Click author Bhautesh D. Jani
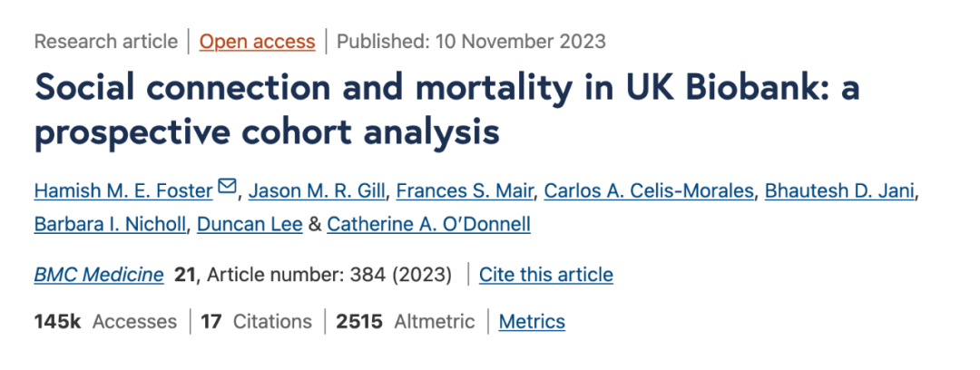 (x=842, y=190)
